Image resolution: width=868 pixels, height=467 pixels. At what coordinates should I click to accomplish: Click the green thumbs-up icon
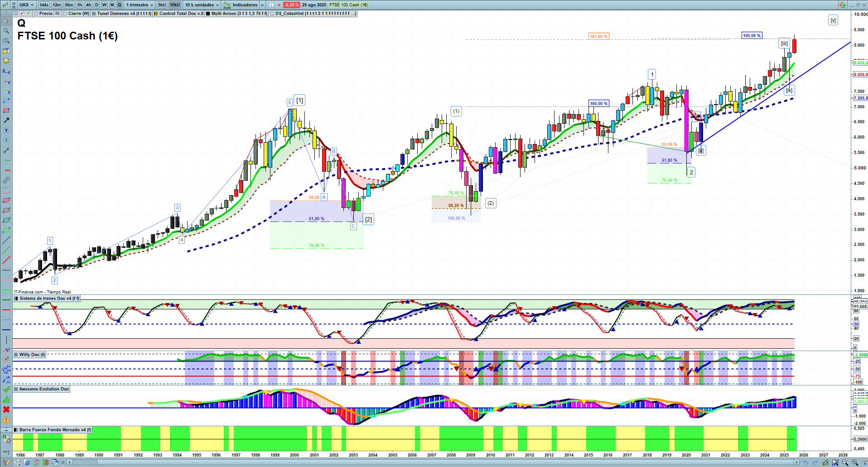tap(6, 400)
